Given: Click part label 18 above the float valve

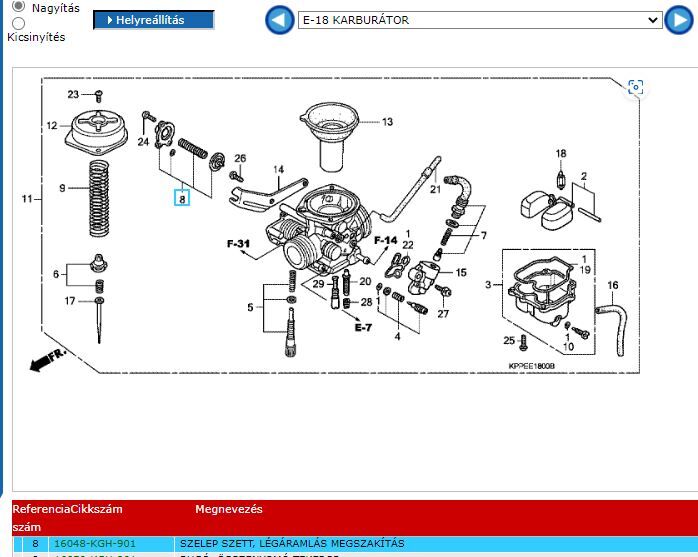Looking at the screenshot, I should pos(561,154).
